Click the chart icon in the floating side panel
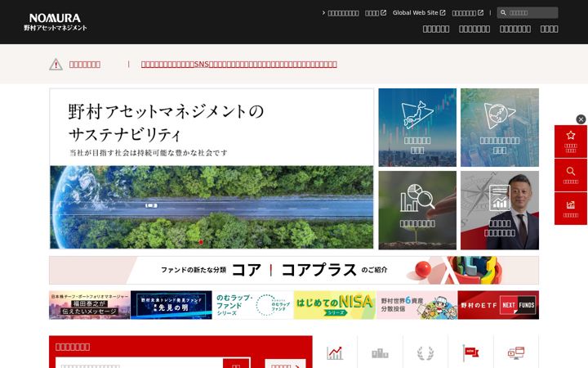This screenshot has height=368, width=588. (x=571, y=205)
